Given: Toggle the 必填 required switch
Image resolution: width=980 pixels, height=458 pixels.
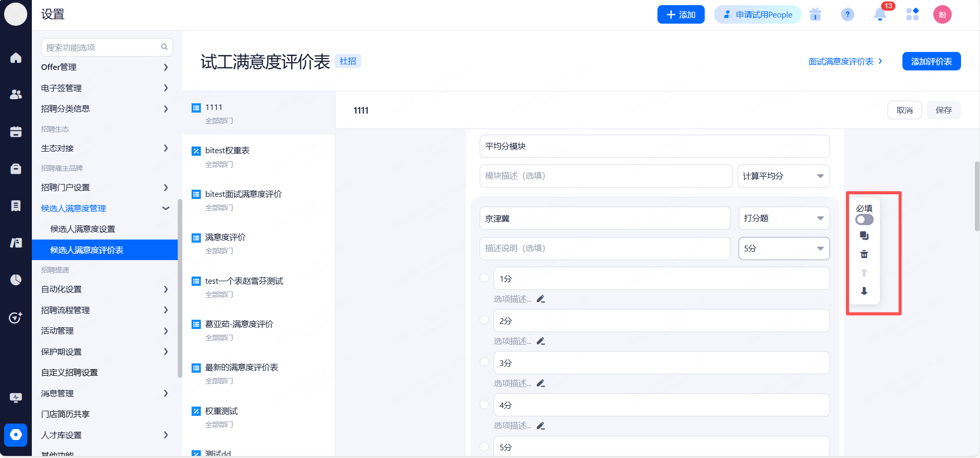Looking at the screenshot, I should coord(864,220).
